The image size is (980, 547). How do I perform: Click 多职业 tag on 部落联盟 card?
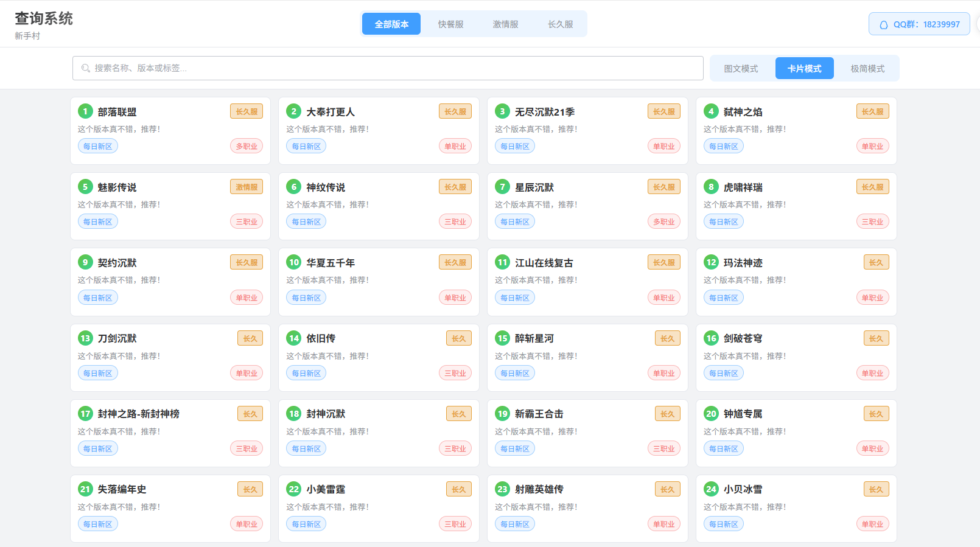(247, 146)
